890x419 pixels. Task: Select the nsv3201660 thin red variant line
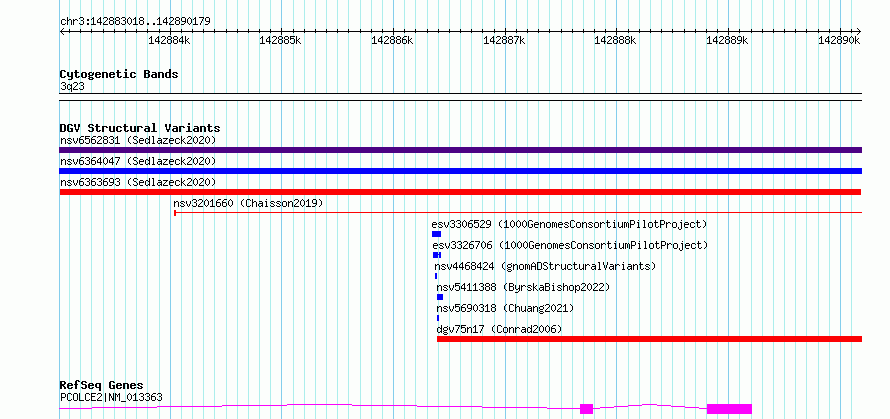coord(518,213)
